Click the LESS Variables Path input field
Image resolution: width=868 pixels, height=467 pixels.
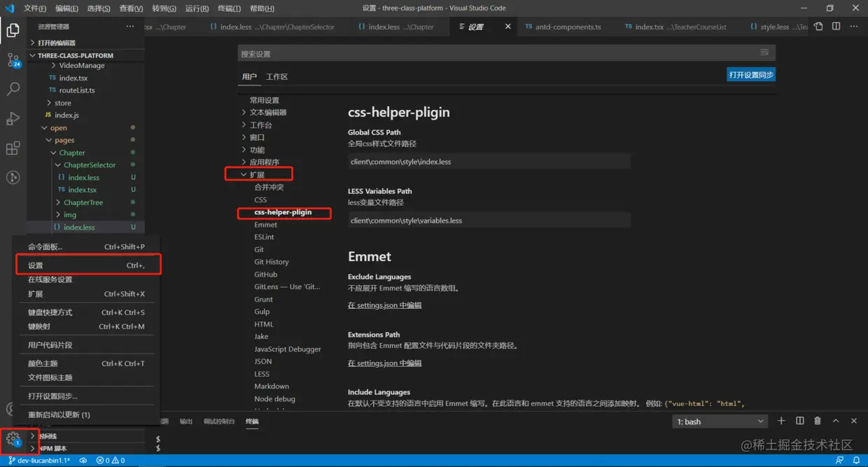pyautogui.click(x=489, y=221)
